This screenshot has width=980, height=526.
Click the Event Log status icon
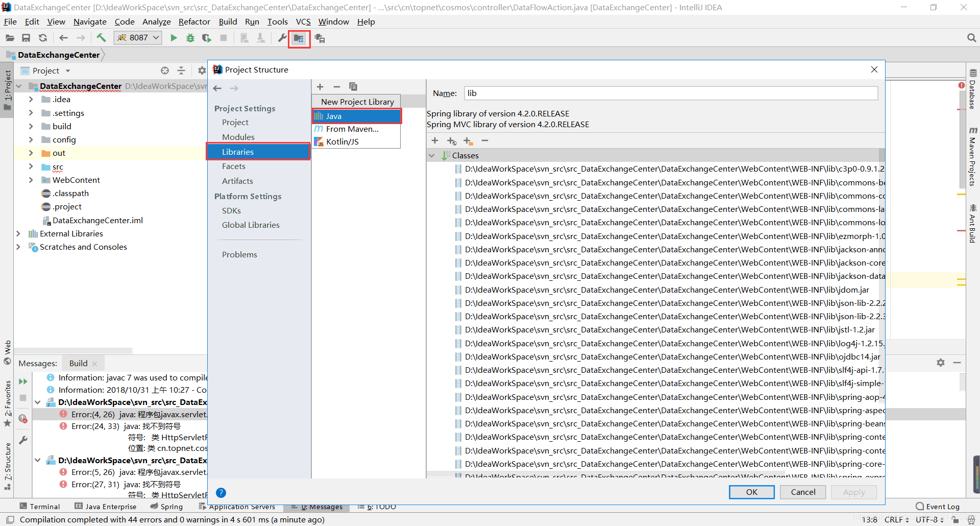tap(937, 506)
